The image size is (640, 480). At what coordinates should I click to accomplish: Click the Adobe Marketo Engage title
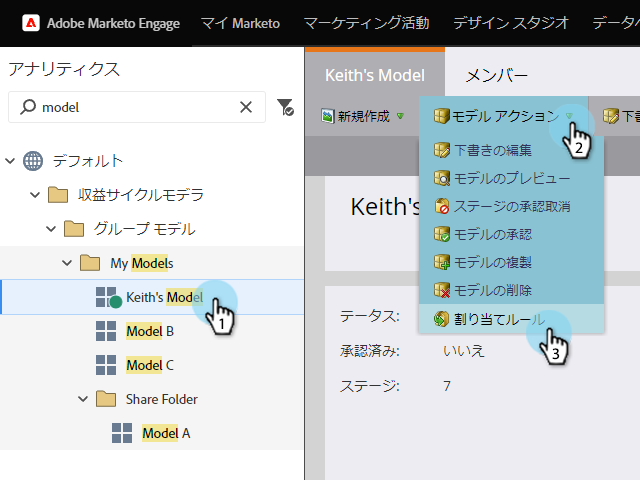point(113,23)
